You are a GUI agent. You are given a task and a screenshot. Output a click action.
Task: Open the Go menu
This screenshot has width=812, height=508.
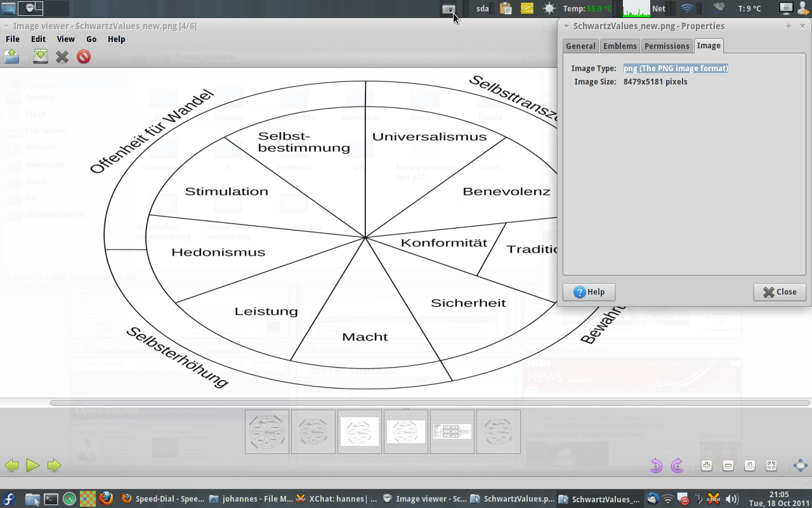[x=91, y=39]
